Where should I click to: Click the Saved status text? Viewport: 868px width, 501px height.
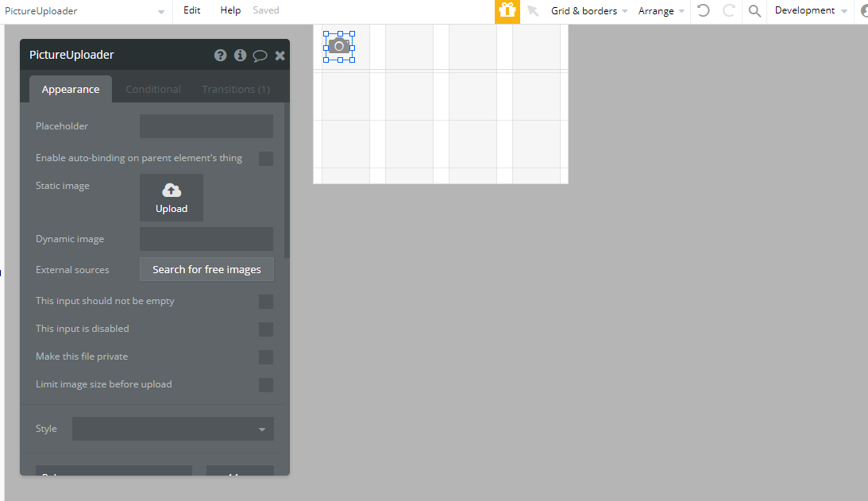[266, 10]
